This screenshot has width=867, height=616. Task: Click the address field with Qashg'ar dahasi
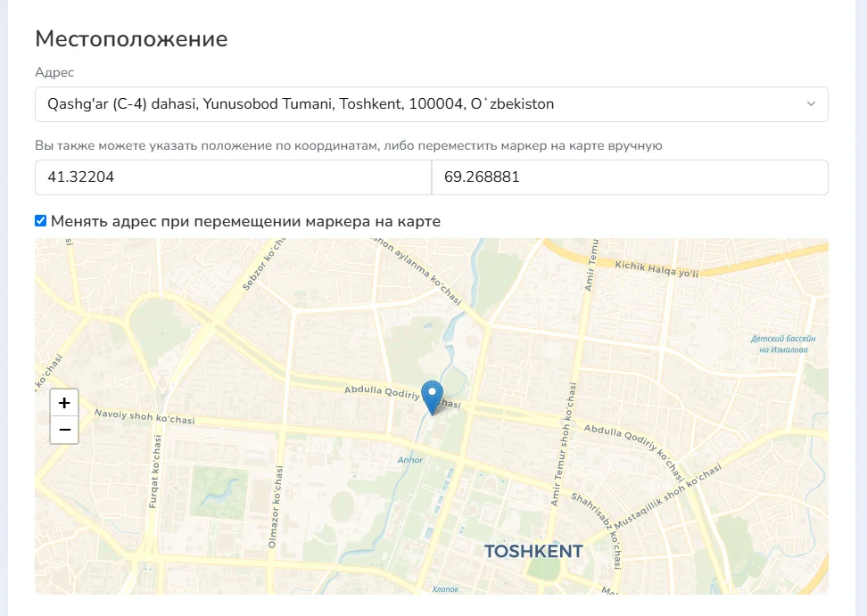pyautogui.click(x=432, y=104)
